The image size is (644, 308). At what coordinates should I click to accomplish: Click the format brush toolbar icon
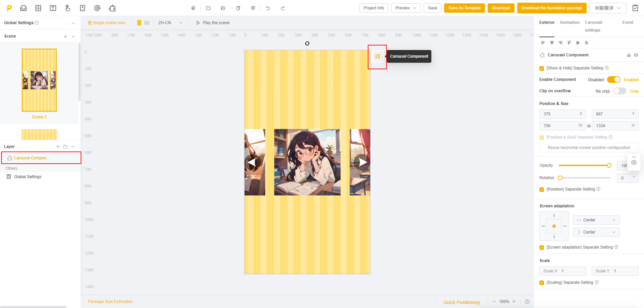click(x=253, y=8)
